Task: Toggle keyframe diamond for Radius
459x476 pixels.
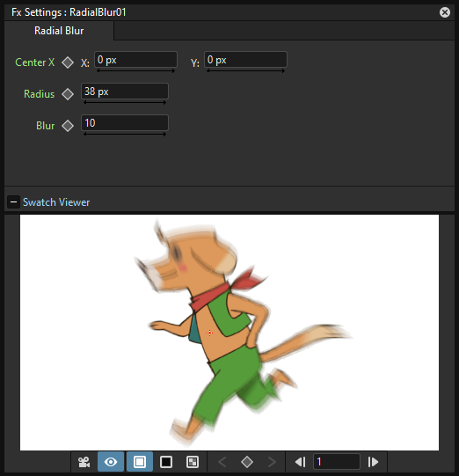Action: pos(68,94)
